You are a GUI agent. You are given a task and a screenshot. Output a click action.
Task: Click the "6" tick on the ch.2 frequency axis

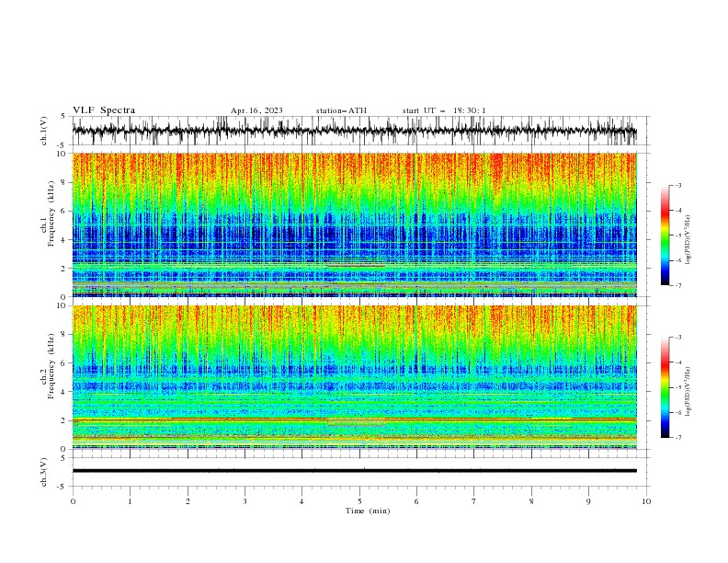click(64, 362)
